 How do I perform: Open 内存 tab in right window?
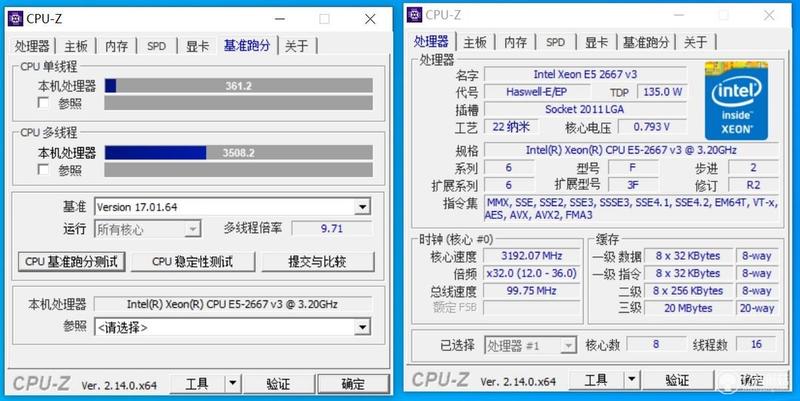pyautogui.click(x=515, y=42)
